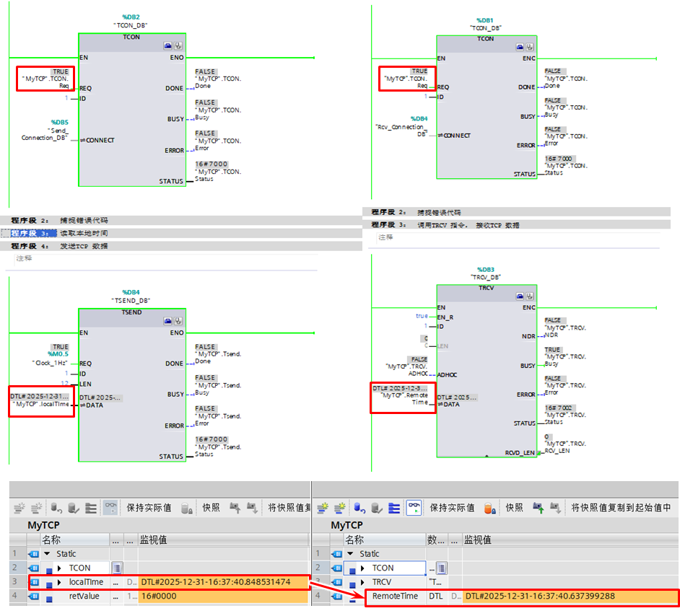The image size is (680, 616).
Task: Open configuration icon on left TCON block
Action: point(167,45)
